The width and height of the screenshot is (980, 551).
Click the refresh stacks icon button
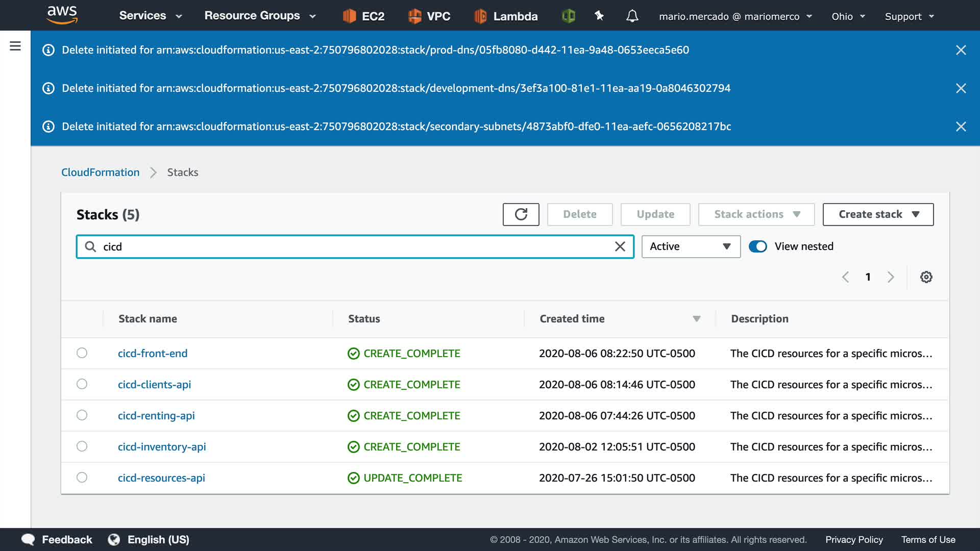click(x=521, y=214)
